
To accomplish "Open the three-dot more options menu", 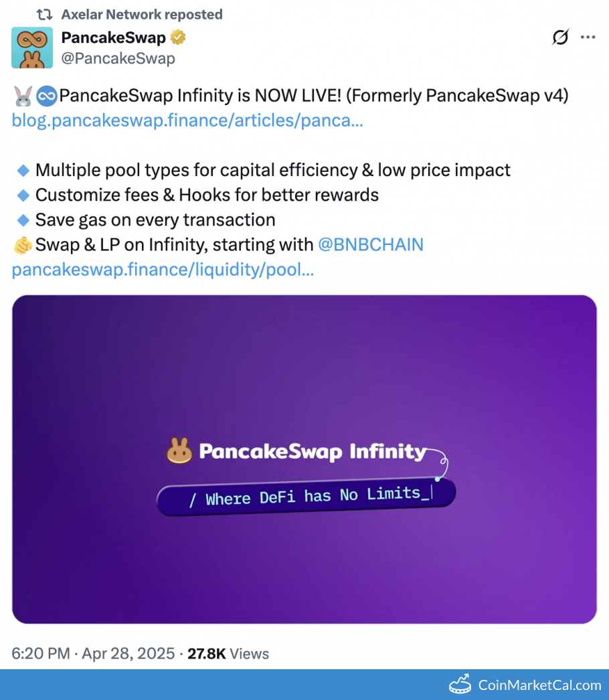I will click(x=588, y=38).
